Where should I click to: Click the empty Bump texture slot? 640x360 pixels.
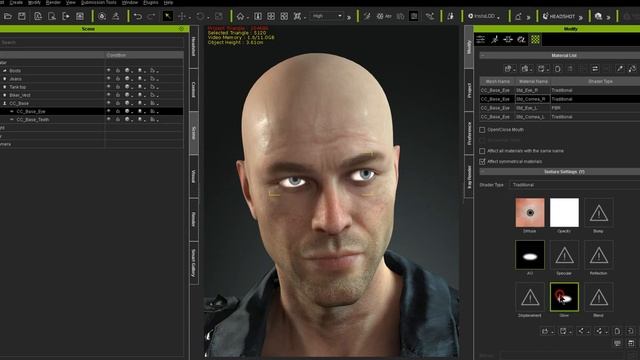click(598, 213)
